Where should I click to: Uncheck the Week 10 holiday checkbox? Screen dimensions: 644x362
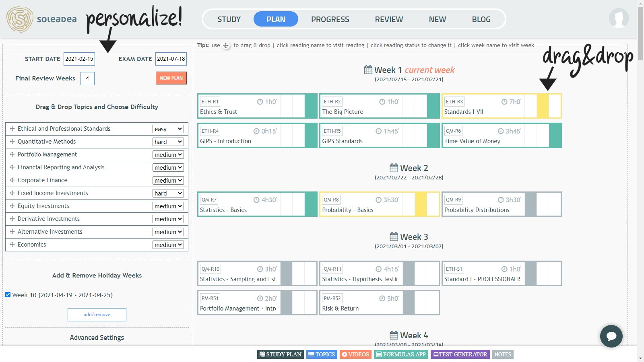click(8, 295)
